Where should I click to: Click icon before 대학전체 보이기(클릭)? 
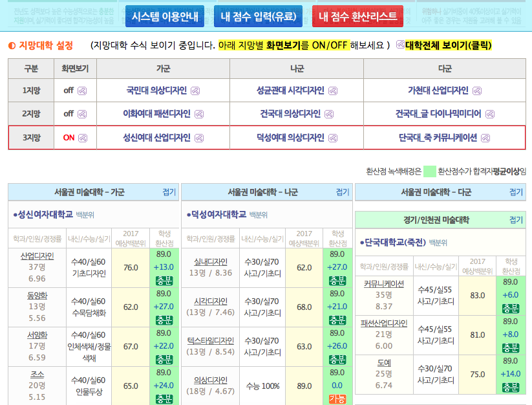400,45
